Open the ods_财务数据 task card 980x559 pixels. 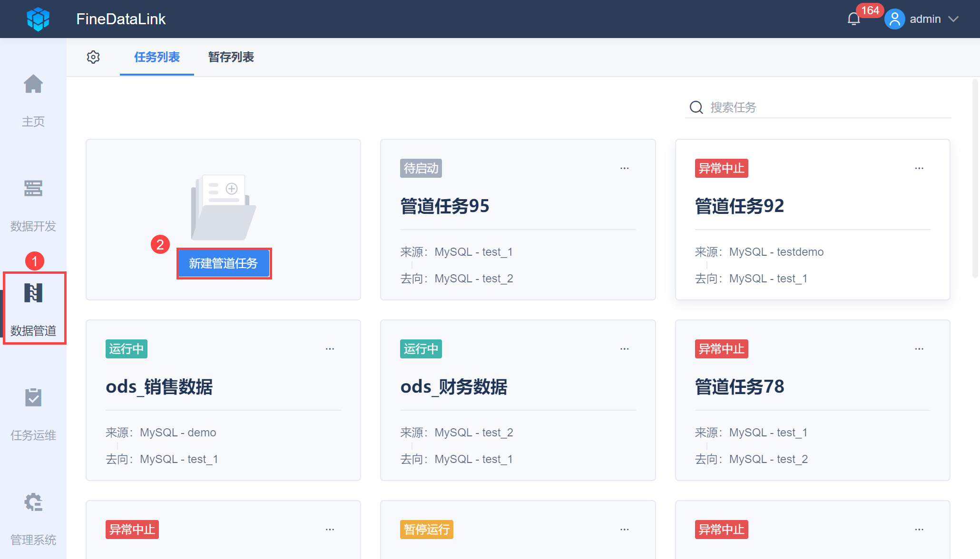pyautogui.click(x=518, y=400)
